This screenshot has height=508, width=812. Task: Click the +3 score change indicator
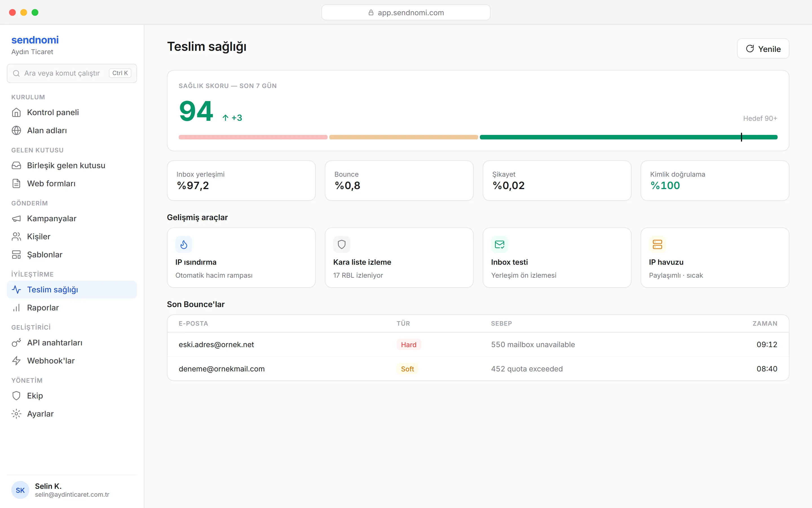(232, 118)
